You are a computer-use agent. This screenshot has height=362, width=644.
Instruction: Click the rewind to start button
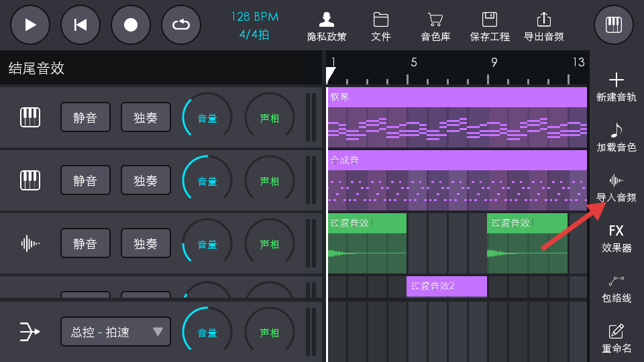[x=80, y=25]
